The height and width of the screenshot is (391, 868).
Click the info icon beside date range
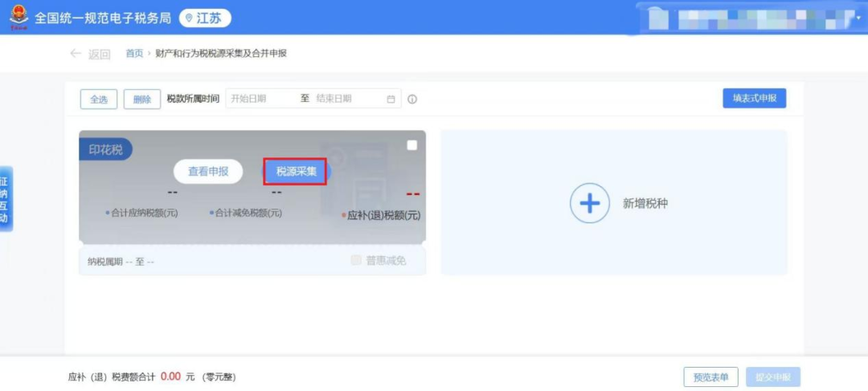[x=412, y=100]
